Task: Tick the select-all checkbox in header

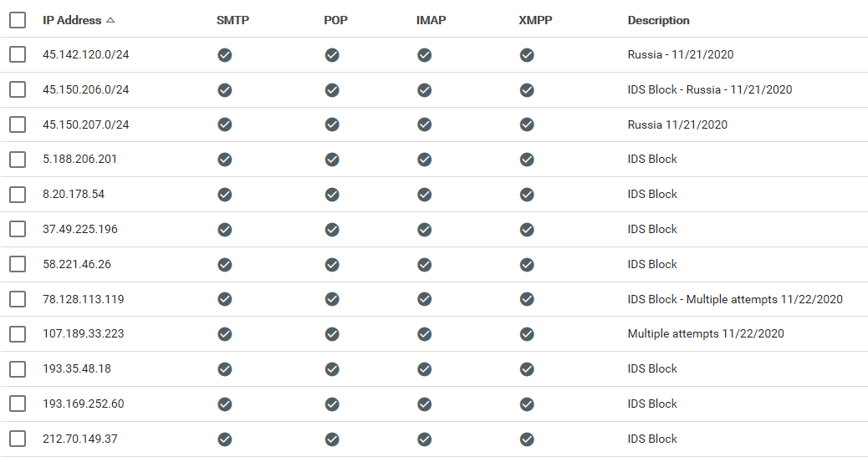Action: 18,20
